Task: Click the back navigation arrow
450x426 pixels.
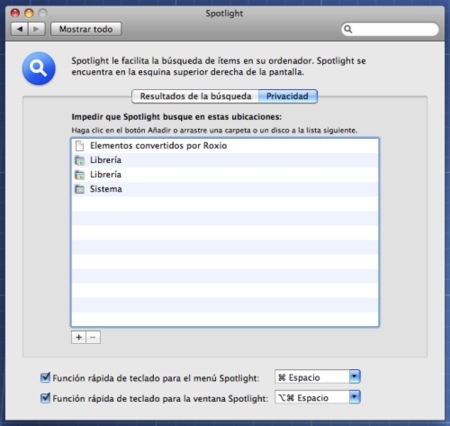Action: coord(20,29)
